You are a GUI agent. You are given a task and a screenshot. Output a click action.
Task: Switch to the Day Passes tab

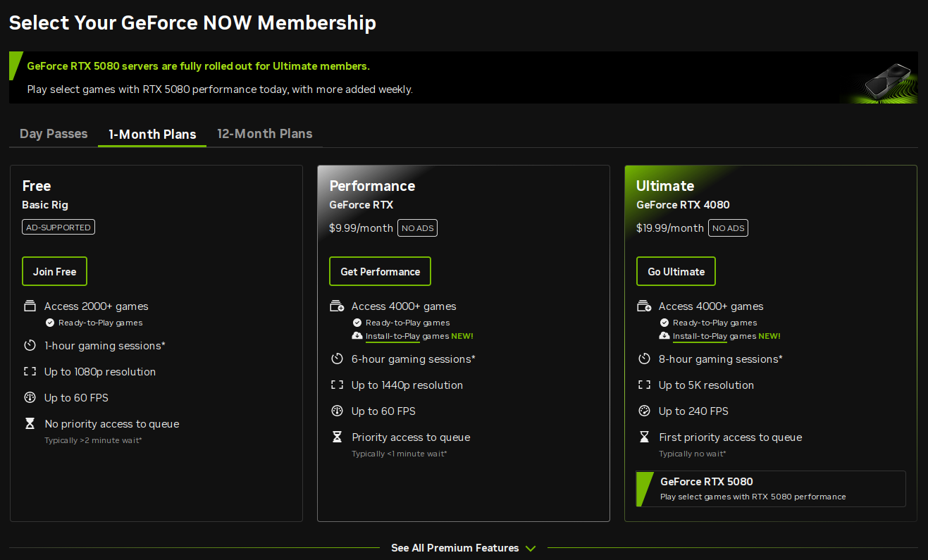54,134
